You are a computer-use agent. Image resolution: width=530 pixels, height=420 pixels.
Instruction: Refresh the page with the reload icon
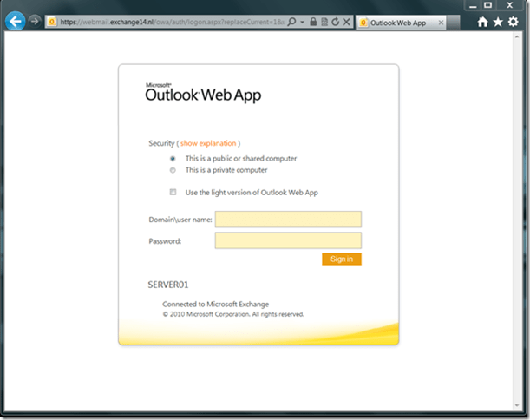pyautogui.click(x=335, y=21)
